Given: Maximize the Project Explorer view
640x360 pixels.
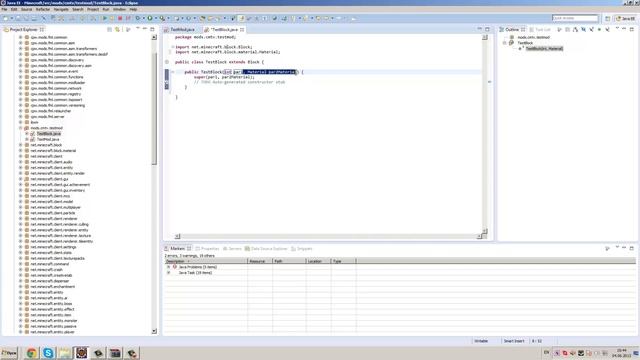Looking at the screenshot, I should coord(152,29).
